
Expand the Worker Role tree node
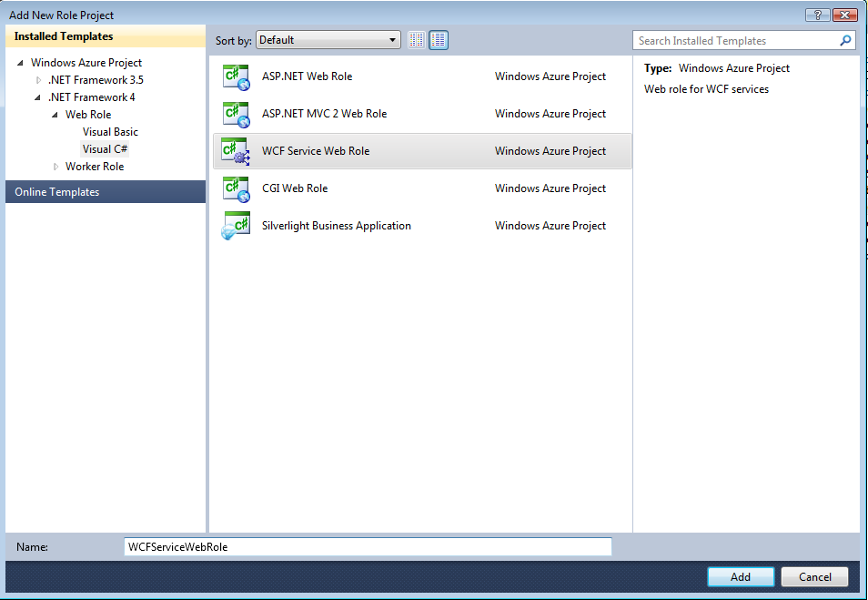coord(56,167)
